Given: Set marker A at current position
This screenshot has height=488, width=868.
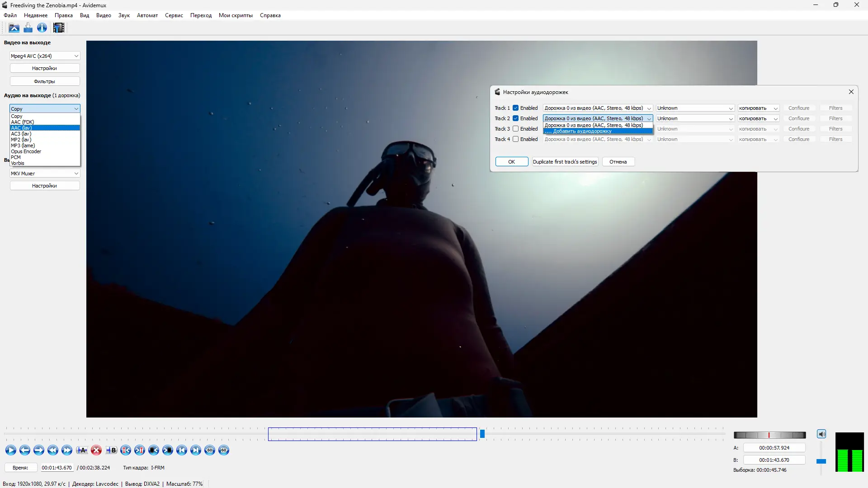Looking at the screenshot, I should click(82, 450).
